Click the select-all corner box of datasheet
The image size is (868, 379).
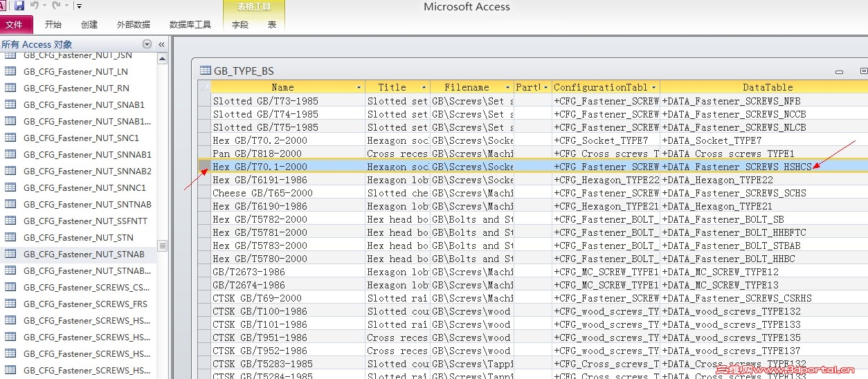pyautogui.click(x=204, y=87)
